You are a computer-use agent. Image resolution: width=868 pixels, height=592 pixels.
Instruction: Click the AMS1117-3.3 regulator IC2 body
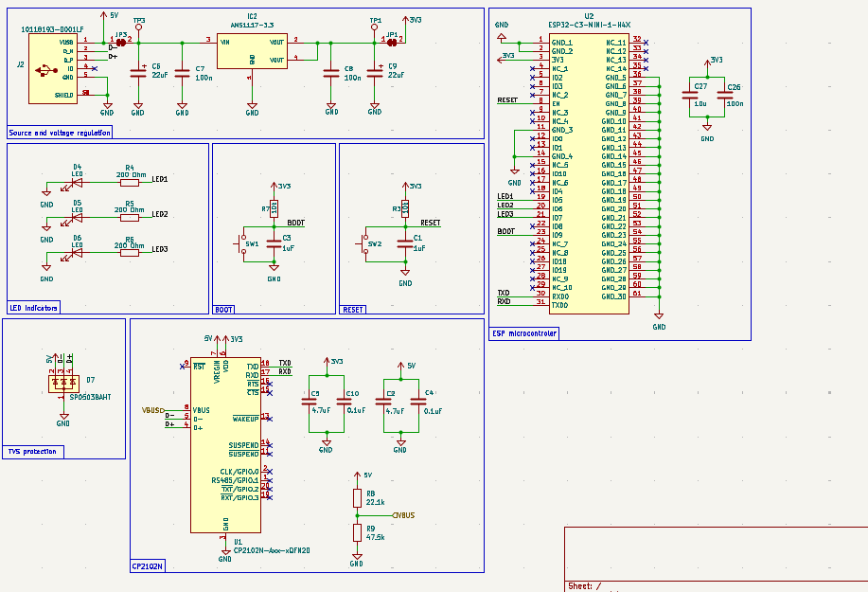252,51
